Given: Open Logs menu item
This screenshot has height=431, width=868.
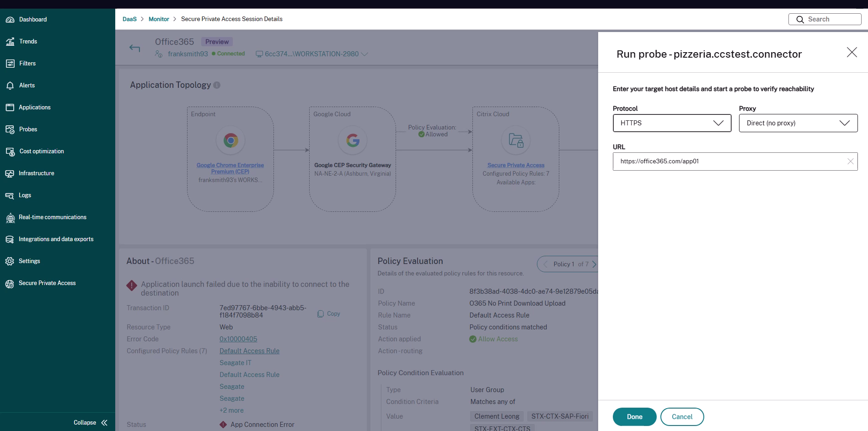Looking at the screenshot, I should point(25,195).
